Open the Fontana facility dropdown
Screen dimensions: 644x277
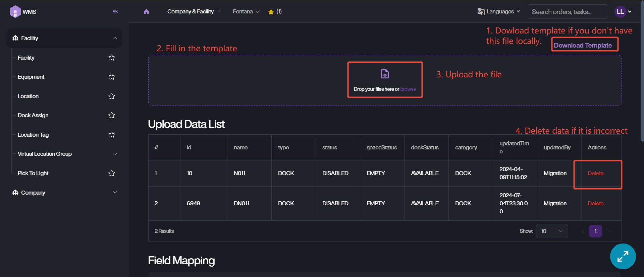(246, 12)
